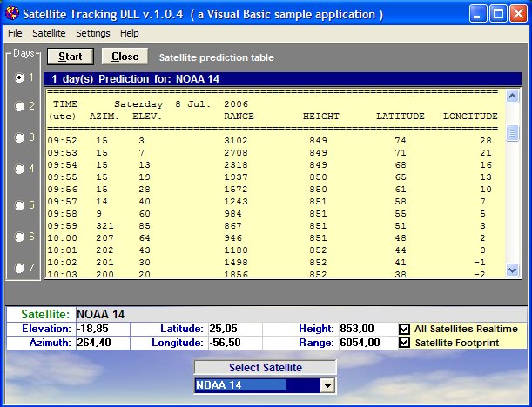Click the prediction table scrollbar thumb
Screen dimensions: 532x407
click(512, 133)
